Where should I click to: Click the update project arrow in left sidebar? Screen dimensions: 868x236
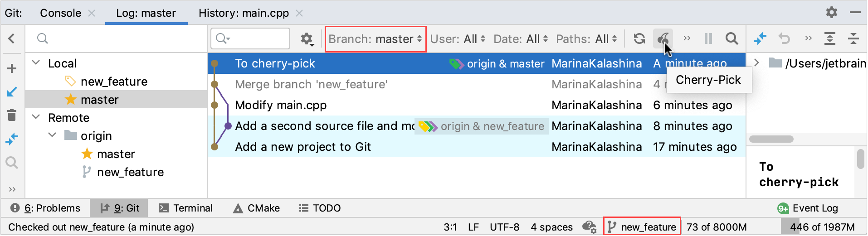(x=12, y=92)
